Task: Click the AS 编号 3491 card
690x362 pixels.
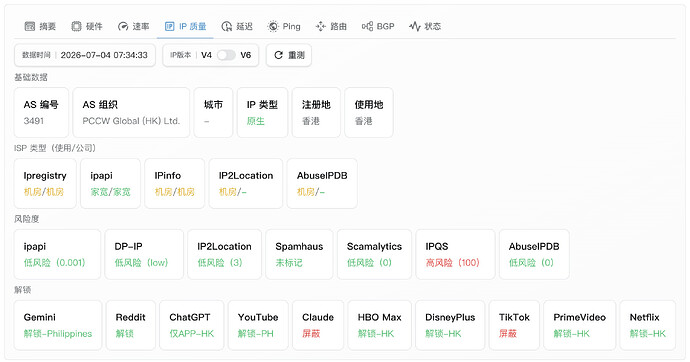Action: [41, 113]
